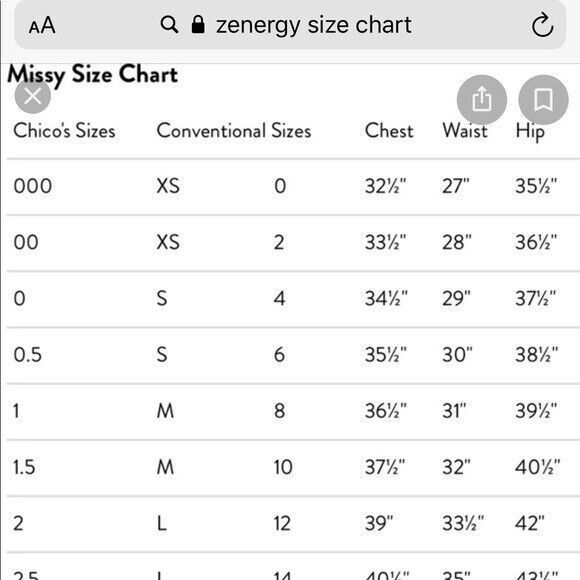Viewport: 580px width, 580px height.
Task: Click the search magnifier icon
Action: coord(169,25)
